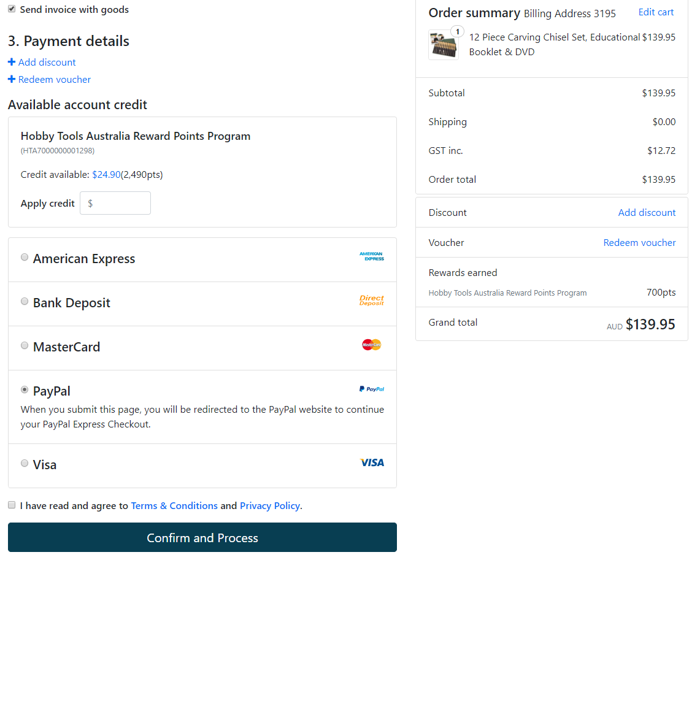Open the chisel set product thumbnail
Screen dimensions: 700x728
tap(444, 45)
